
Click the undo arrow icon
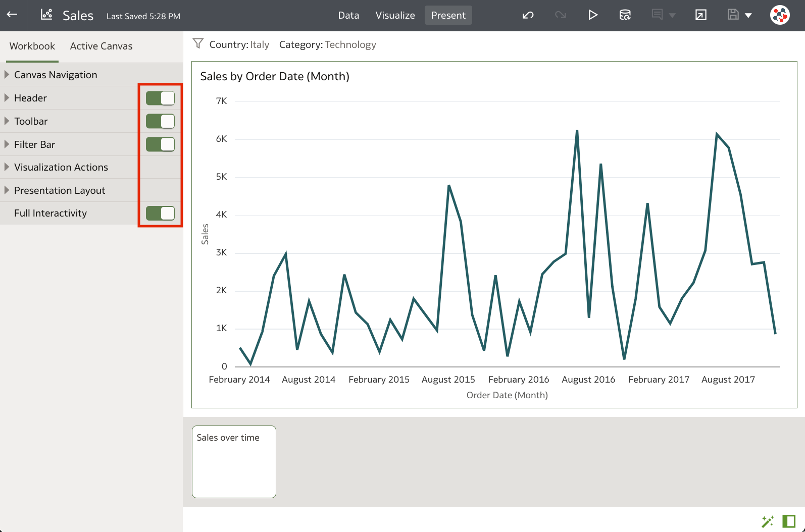point(528,15)
